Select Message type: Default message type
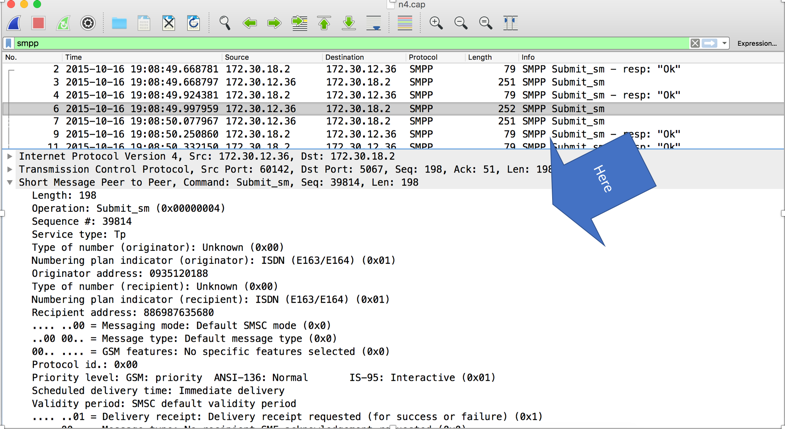The width and height of the screenshot is (785, 429). click(184, 338)
